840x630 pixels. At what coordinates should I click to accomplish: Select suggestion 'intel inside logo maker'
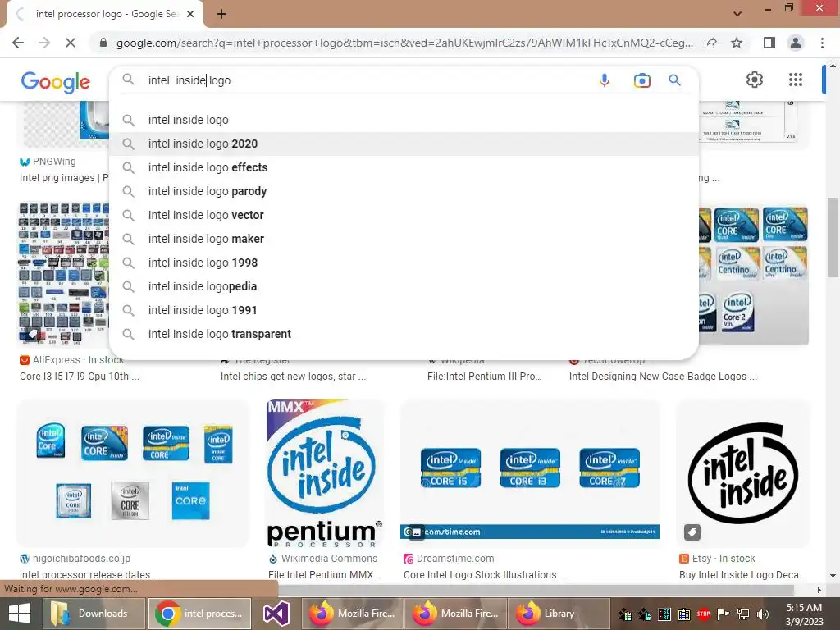point(404,239)
